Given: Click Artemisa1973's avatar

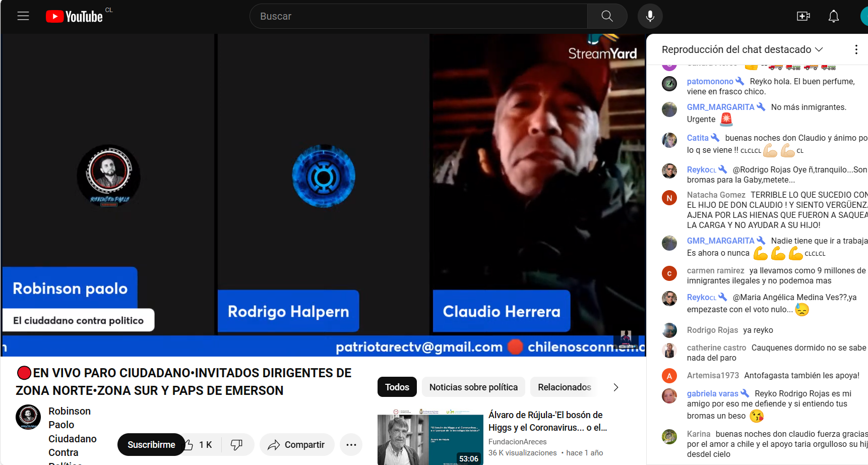Looking at the screenshot, I should 669,376.
